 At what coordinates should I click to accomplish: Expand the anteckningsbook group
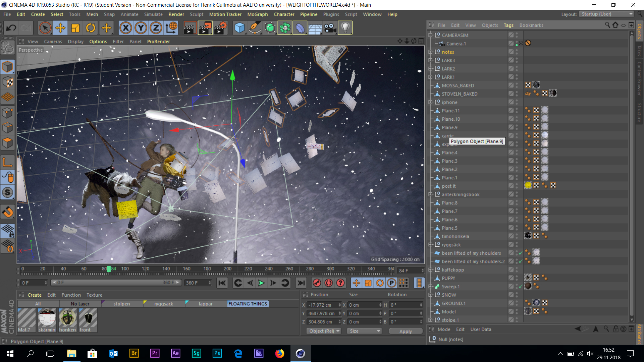tap(430, 194)
